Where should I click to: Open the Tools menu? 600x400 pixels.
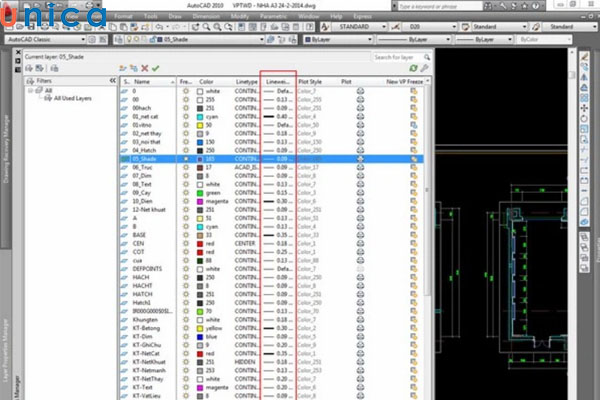pos(150,16)
